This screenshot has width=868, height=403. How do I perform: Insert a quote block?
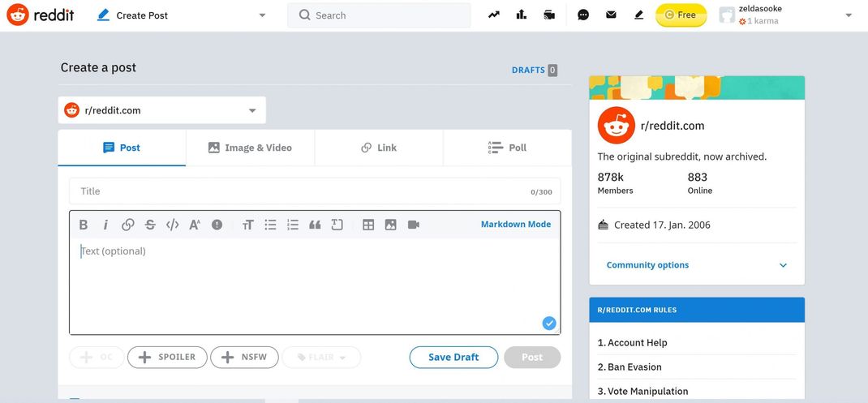(x=315, y=224)
